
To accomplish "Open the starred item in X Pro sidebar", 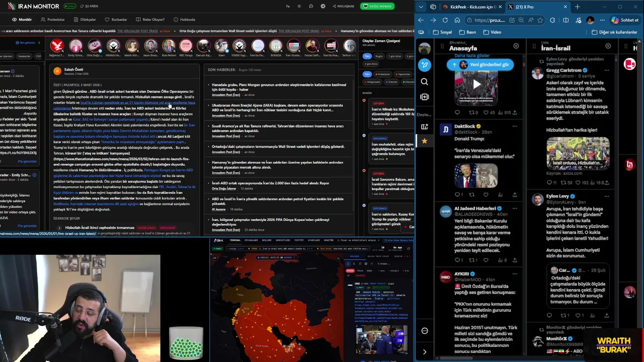I will [x=425, y=141].
